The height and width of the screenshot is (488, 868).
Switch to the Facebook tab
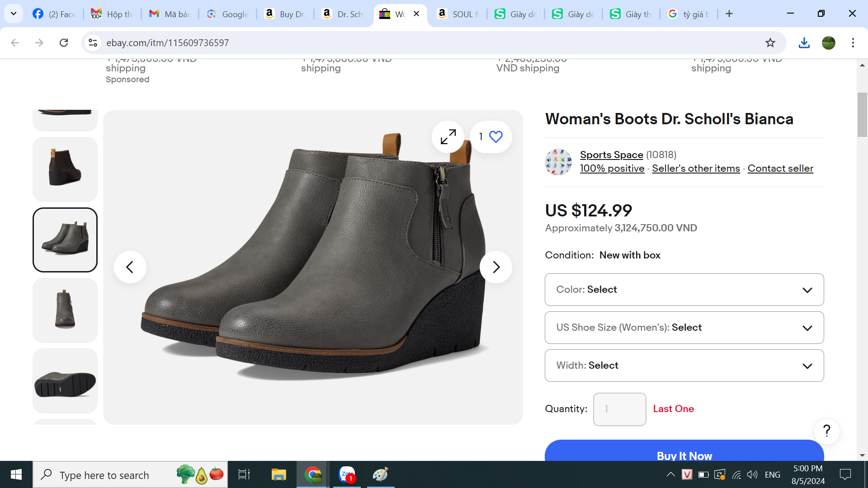(x=54, y=14)
